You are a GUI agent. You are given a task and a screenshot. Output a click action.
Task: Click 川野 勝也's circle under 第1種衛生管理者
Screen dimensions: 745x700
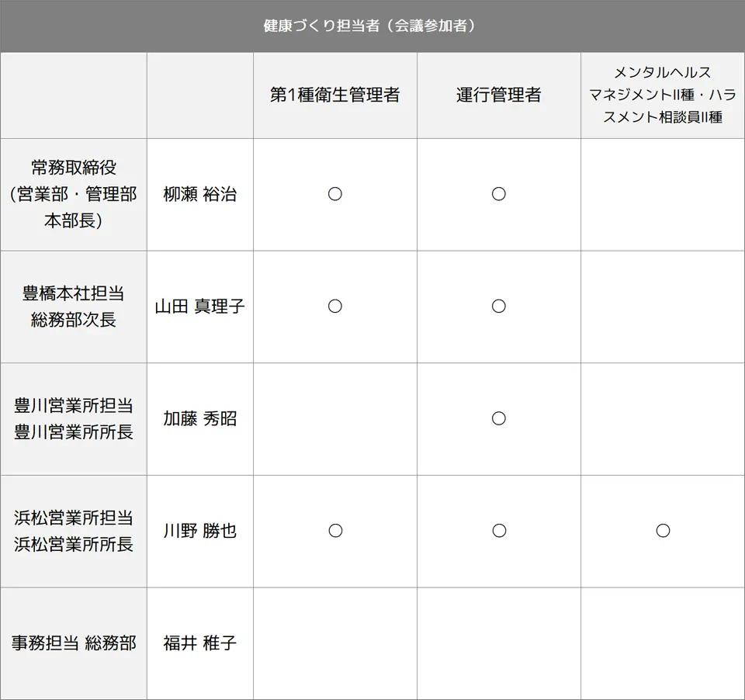[335, 530]
